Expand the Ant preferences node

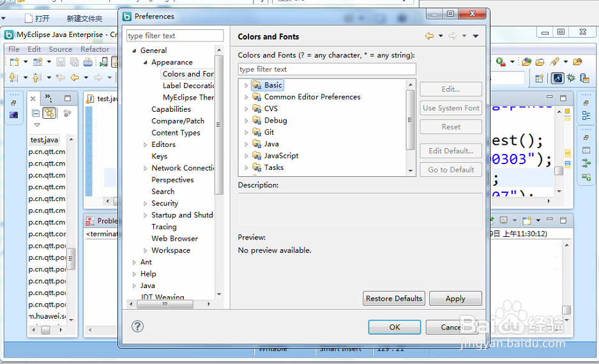[134, 262]
